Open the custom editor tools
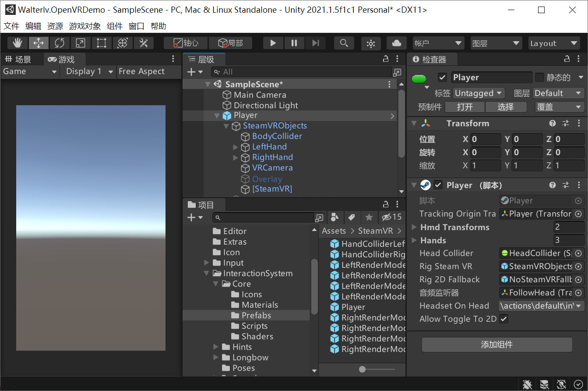The height and width of the screenshot is (391, 588). (x=144, y=43)
